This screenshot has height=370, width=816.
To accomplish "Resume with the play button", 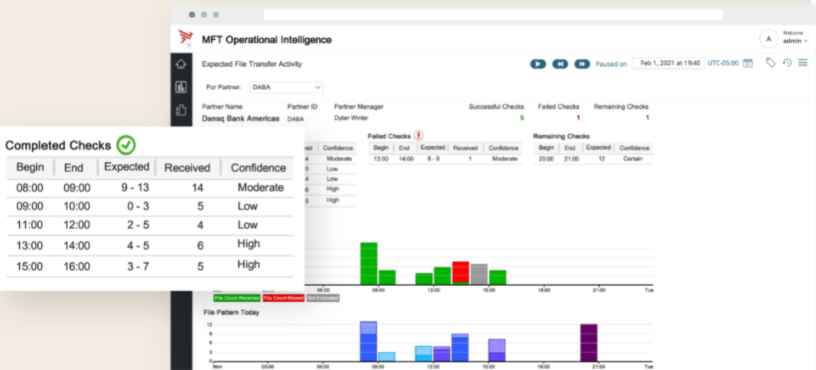I will click(x=538, y=64).
